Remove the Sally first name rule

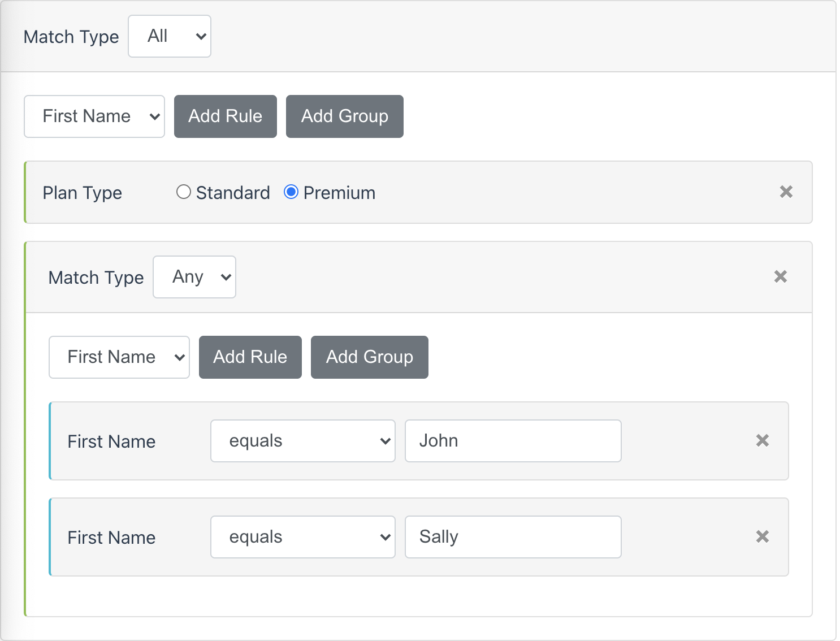[762, 537]
